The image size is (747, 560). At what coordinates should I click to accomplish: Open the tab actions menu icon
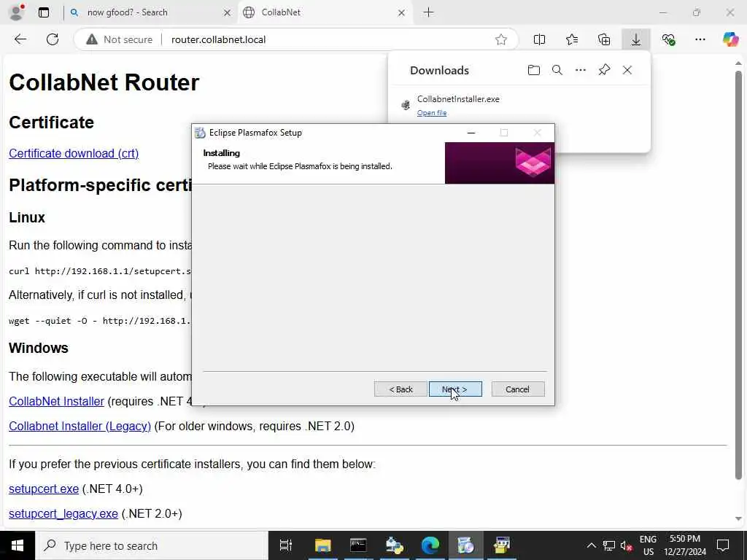pyautogui.click(x=44, y=12)
